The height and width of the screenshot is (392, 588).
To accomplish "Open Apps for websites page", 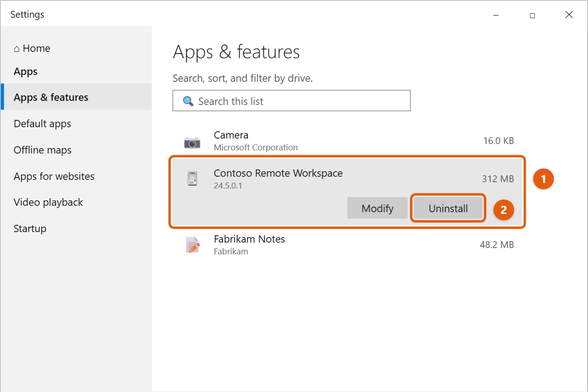I will pos(54,176).
